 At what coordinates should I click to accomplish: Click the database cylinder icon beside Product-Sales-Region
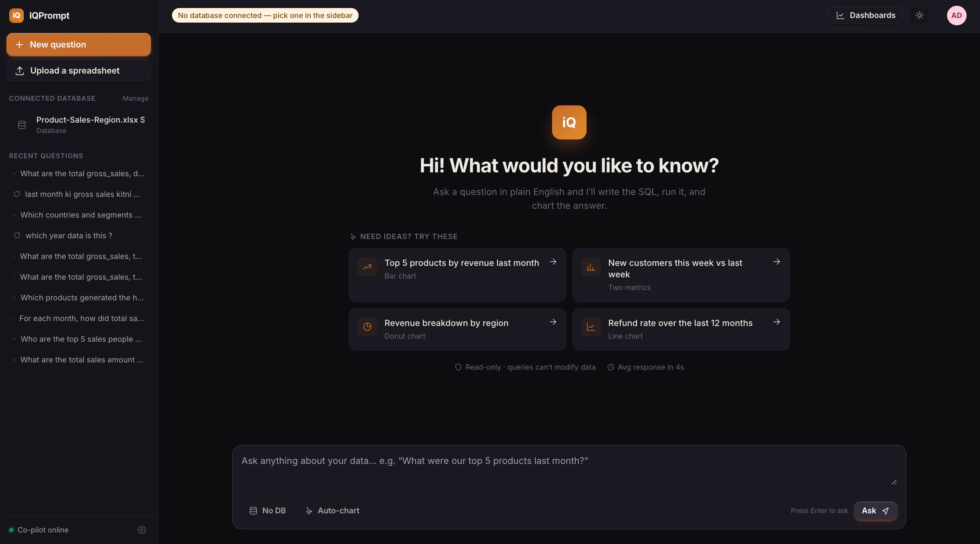[22, 125]
